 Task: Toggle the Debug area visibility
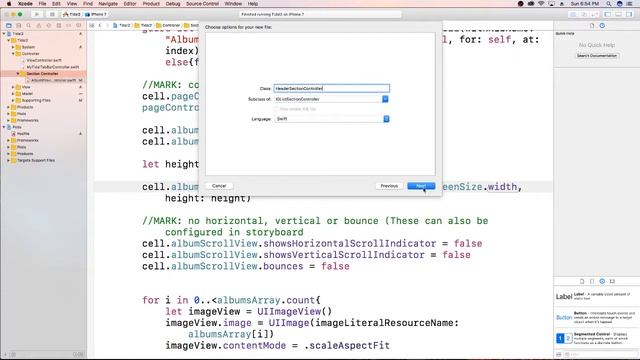click(618, 14)
